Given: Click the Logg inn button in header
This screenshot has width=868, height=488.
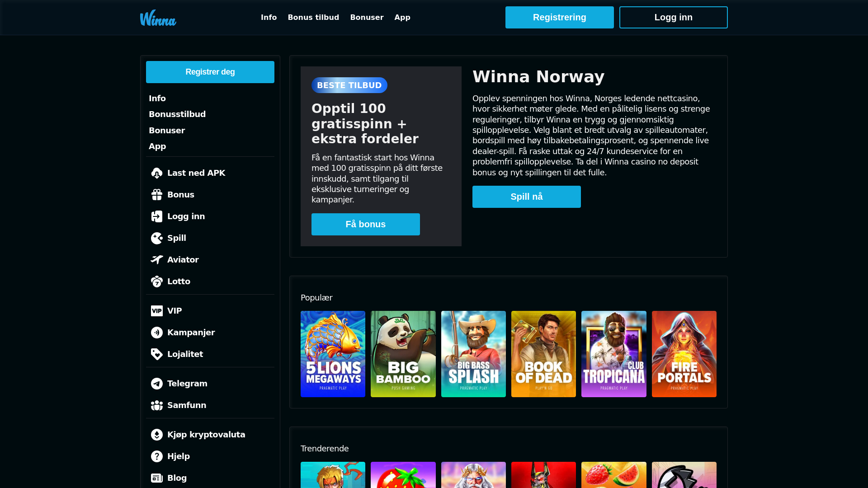Looking at the screenshot, I should click(x=674, y=17).
